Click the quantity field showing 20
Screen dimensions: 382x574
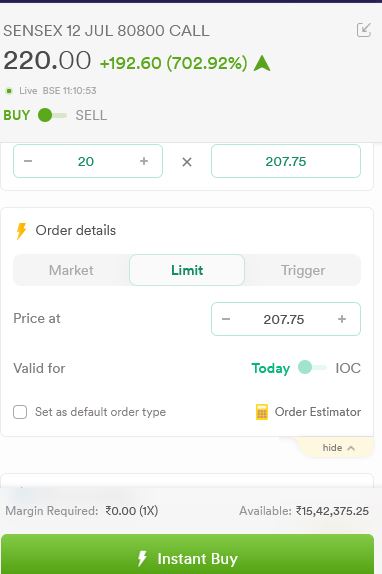coord(86,161)
